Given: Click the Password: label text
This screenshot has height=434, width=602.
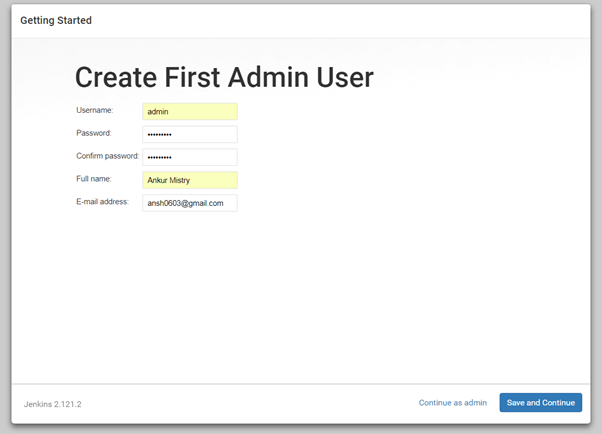Looking at the screenshot, I should tap(94, 133).
